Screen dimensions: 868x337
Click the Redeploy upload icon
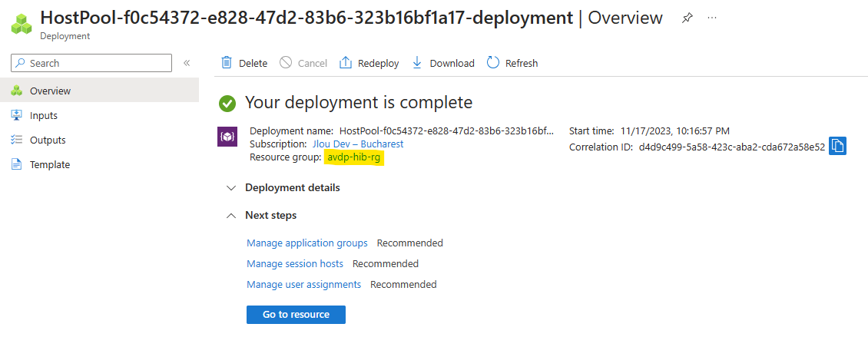[x=346, y=62]
